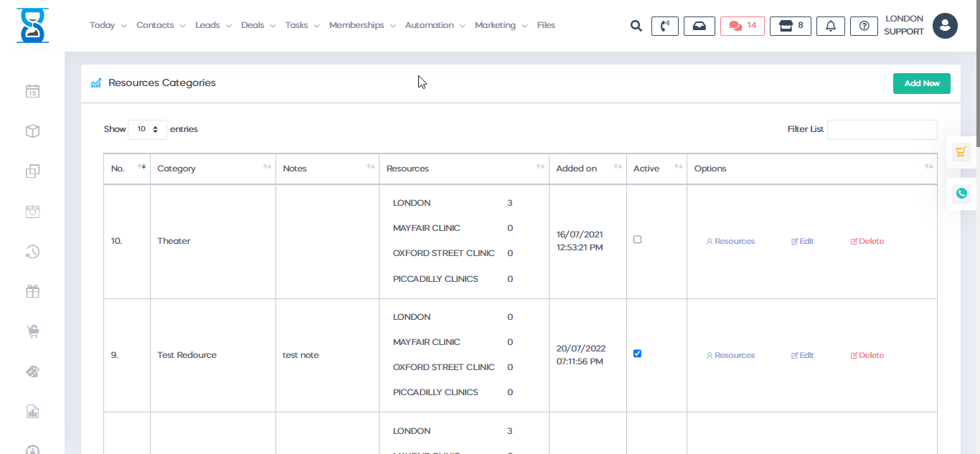Uncheck Active checkbox for Test Redource

(x=637, y=354)
